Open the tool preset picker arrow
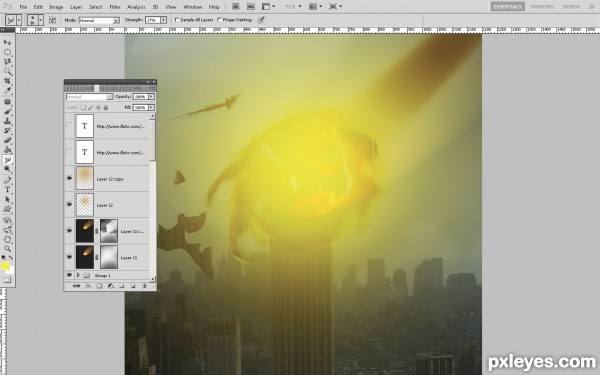Image resolution: width=600 pixels, height=375 pixels. (19, 20)
